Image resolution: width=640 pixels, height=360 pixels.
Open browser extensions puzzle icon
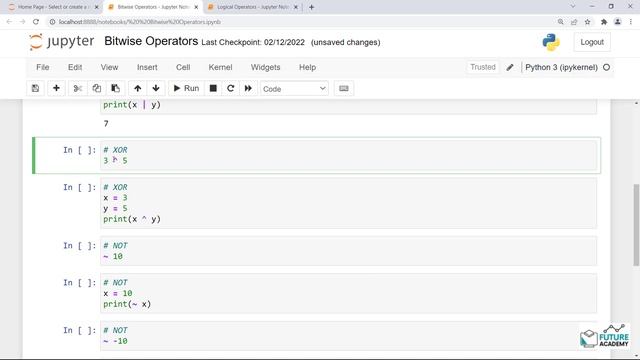coord(604,22)
